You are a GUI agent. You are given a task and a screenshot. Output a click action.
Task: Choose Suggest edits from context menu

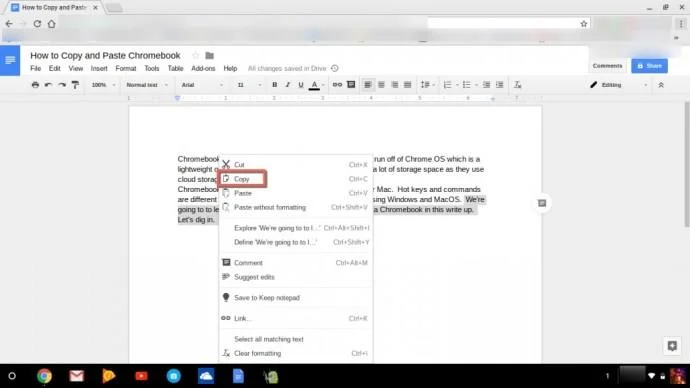pyautogui.click(x=295, y=277)
